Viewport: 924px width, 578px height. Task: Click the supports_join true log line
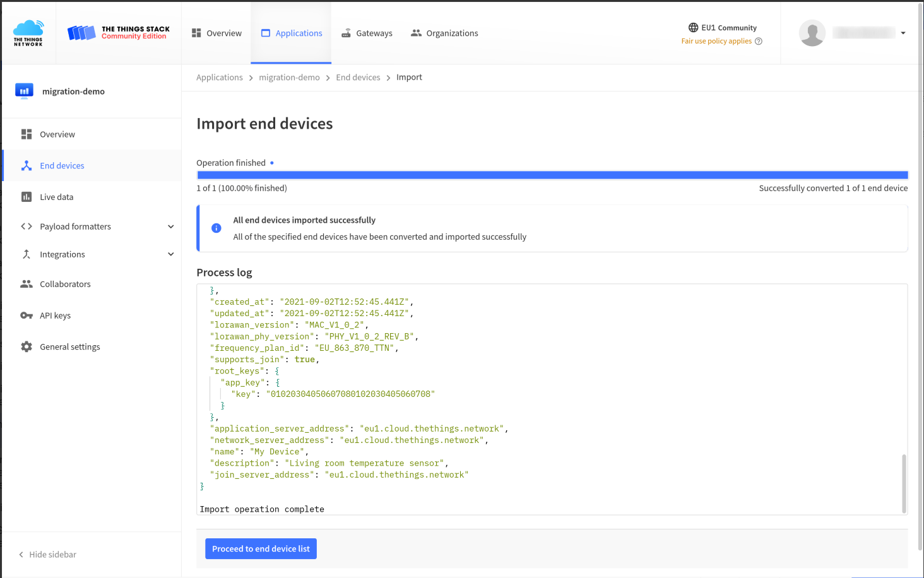point(264,360)
